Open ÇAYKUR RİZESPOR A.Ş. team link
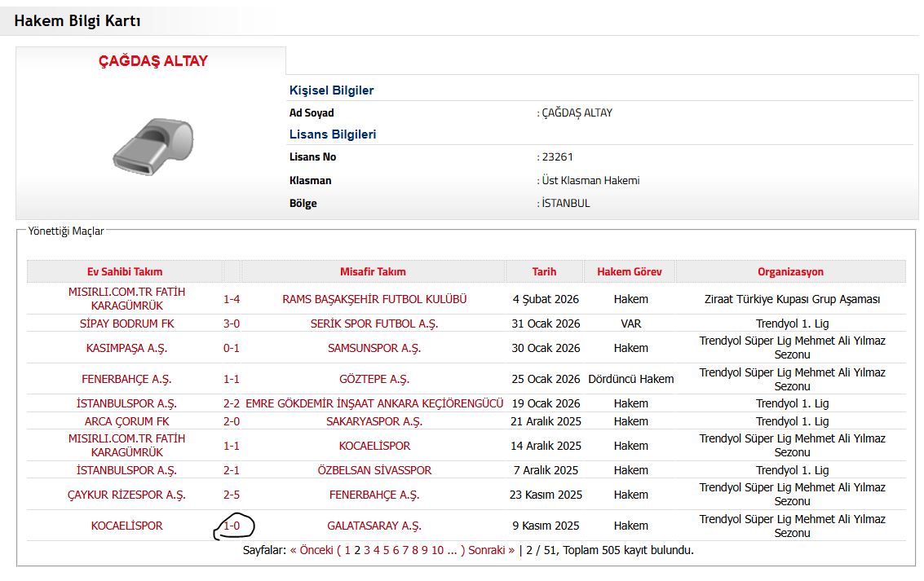 tap(126, 495)
